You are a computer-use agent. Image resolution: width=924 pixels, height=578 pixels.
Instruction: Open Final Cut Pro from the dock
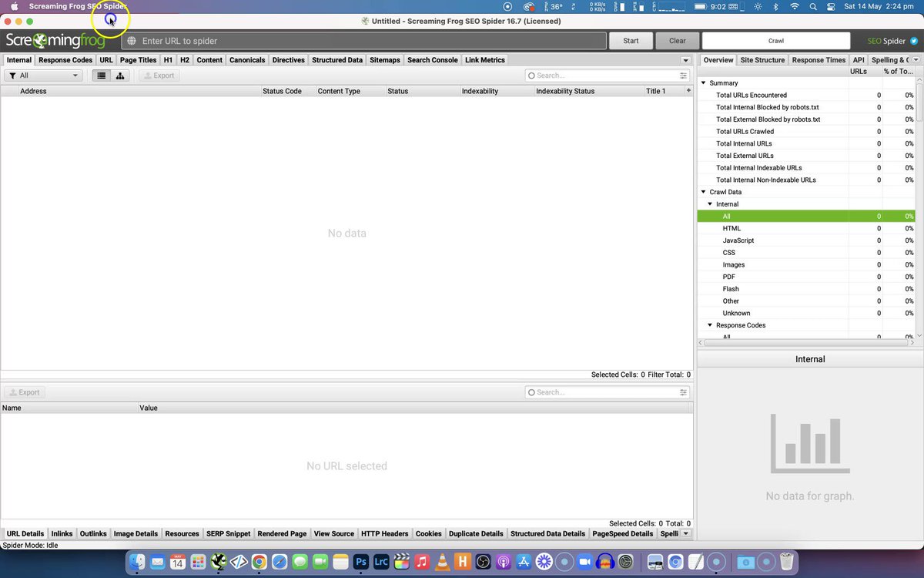(401, 562)
